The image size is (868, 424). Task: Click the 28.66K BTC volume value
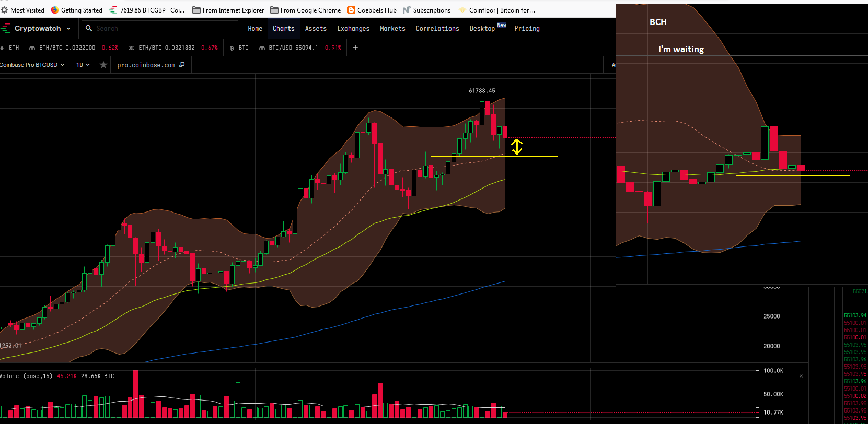click(97, 376)
